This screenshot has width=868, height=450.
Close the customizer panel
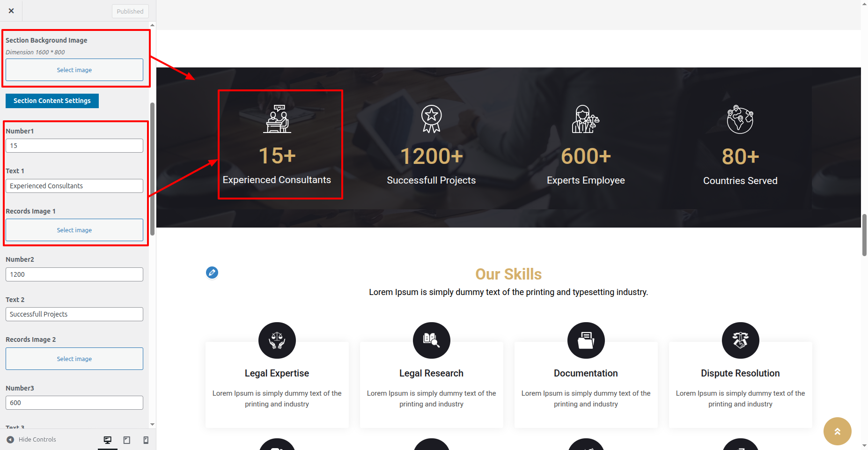coord(11,11)
